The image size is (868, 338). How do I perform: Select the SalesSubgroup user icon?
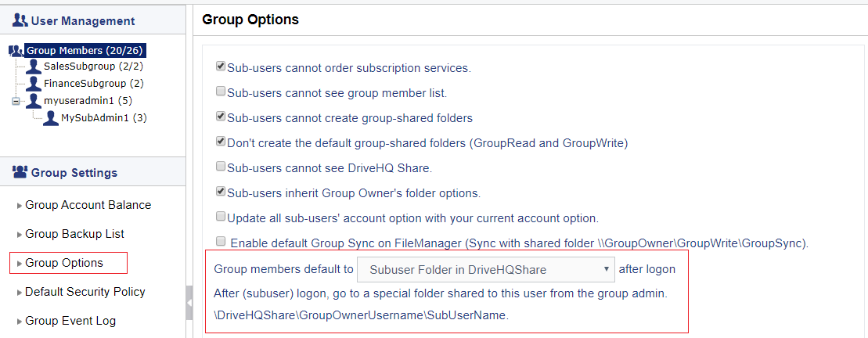point(34,67)
